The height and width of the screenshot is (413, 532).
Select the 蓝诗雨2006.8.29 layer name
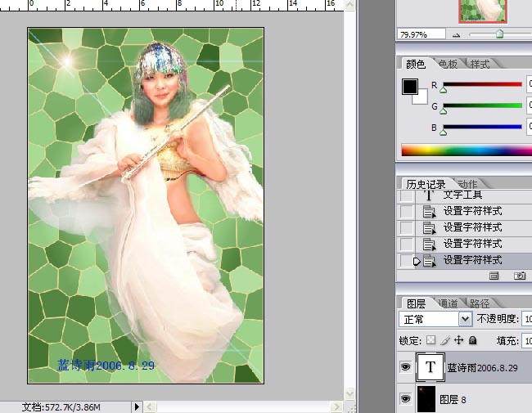pos(482,368)
